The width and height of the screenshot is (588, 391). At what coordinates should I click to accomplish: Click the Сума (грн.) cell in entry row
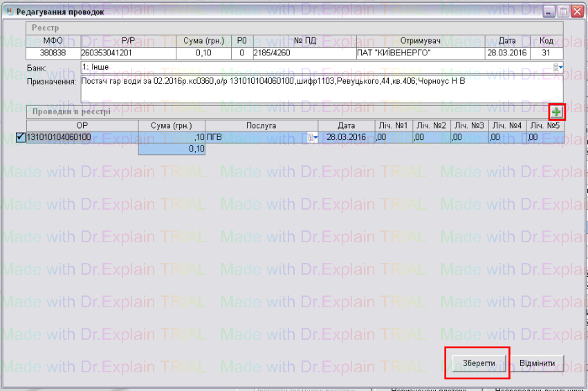[172, 138]
